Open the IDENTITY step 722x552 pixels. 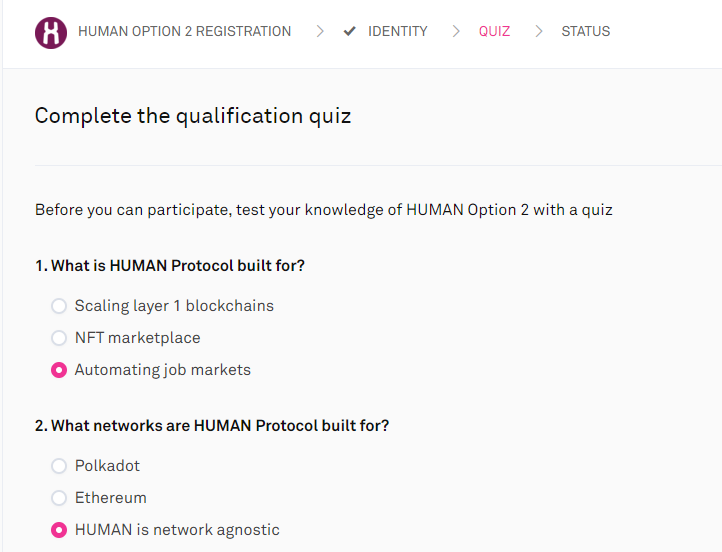click(x=397, y=31)
